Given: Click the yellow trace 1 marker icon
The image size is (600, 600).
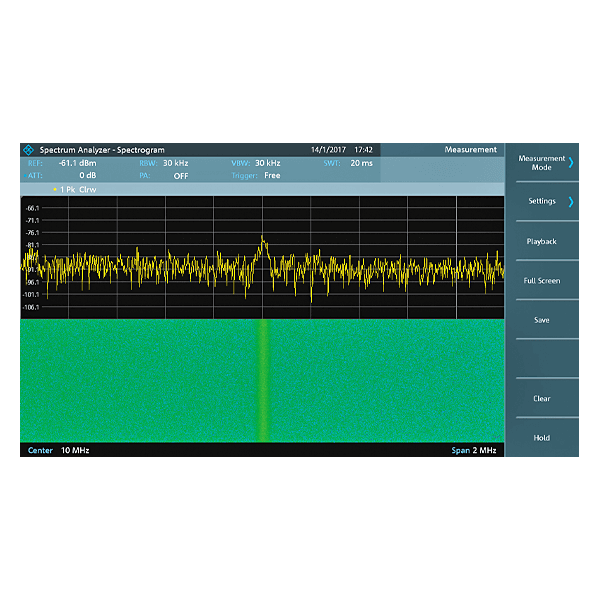Looking at the screenshot, I should tap(54, 188).
